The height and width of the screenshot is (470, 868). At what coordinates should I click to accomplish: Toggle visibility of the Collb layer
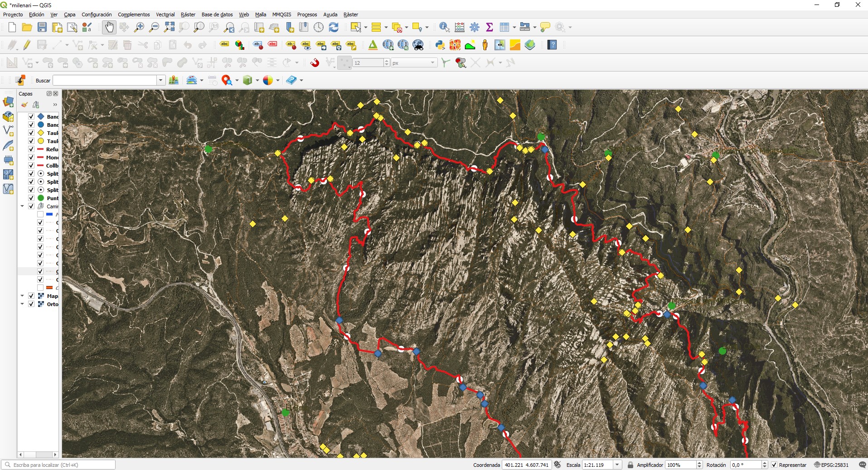click(x=31, y=165)
